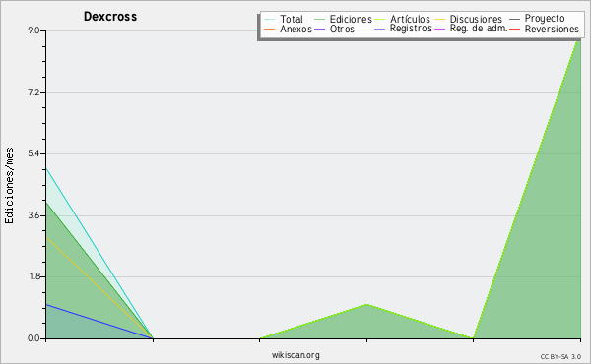Click the Discusiones legend label
The height and width of the screenshot is (364, 591).
[476, 19]
